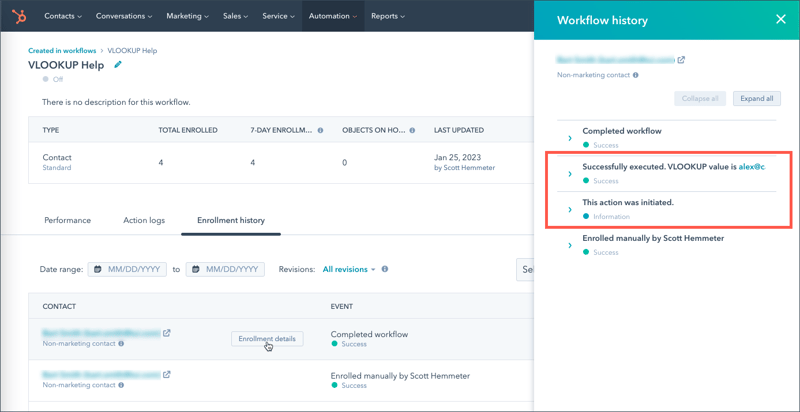Open the Sales menu
Image resolution: width=800 pixels, height=412 pixels.
pos(235,16)
